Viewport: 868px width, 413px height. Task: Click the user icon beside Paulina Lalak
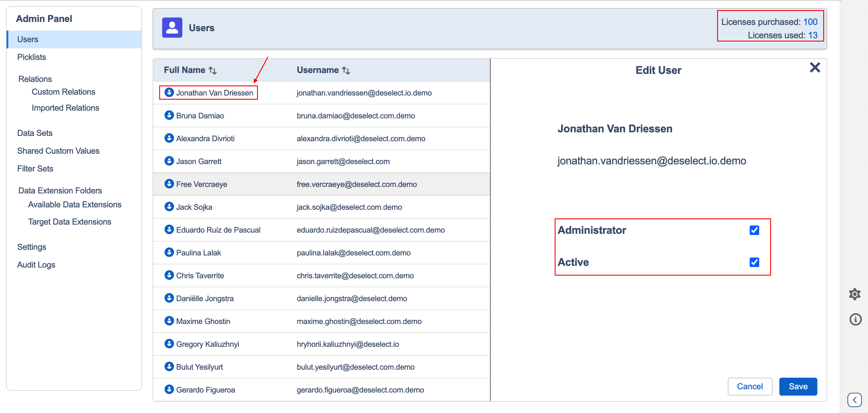point(169,252)
